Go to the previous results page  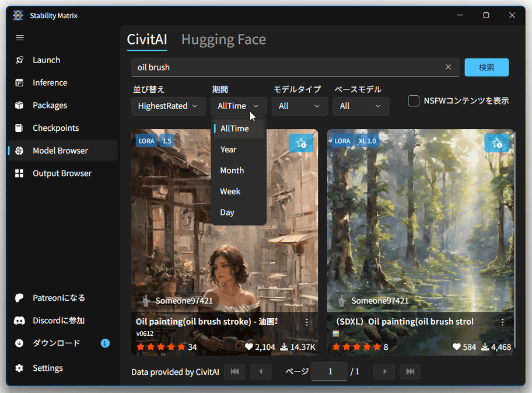[261, 371]
